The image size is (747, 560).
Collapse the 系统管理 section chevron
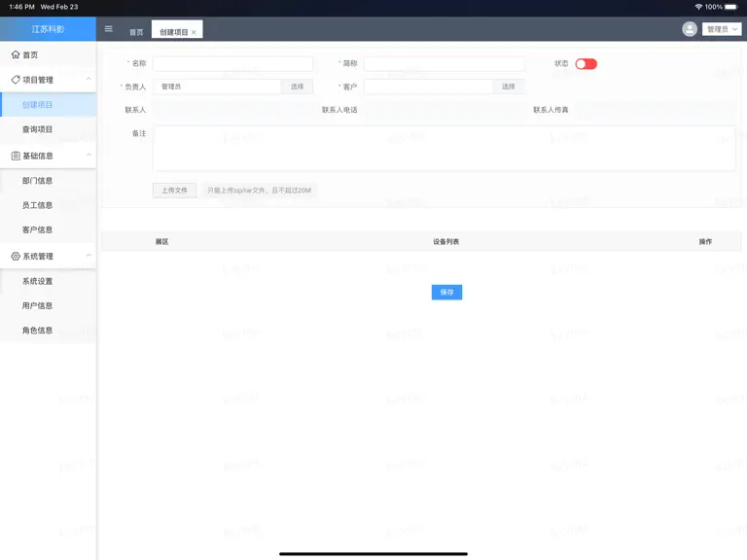coord(89,256)
